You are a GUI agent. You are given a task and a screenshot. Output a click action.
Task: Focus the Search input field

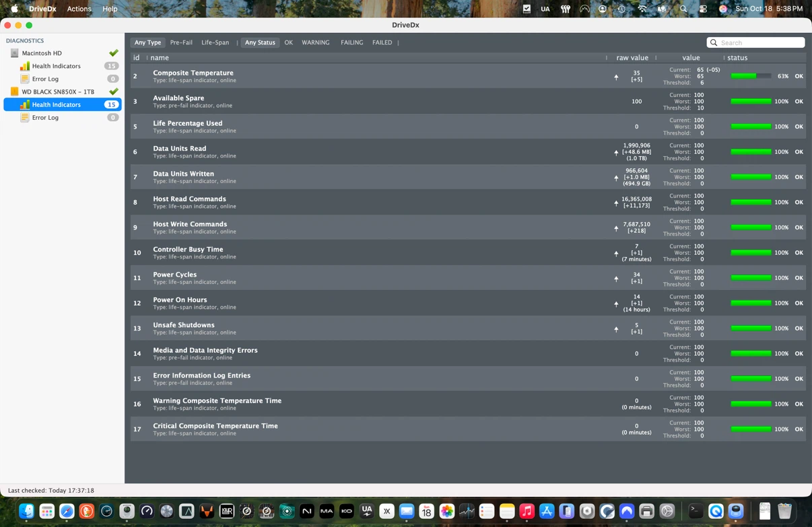pos(755,42)
